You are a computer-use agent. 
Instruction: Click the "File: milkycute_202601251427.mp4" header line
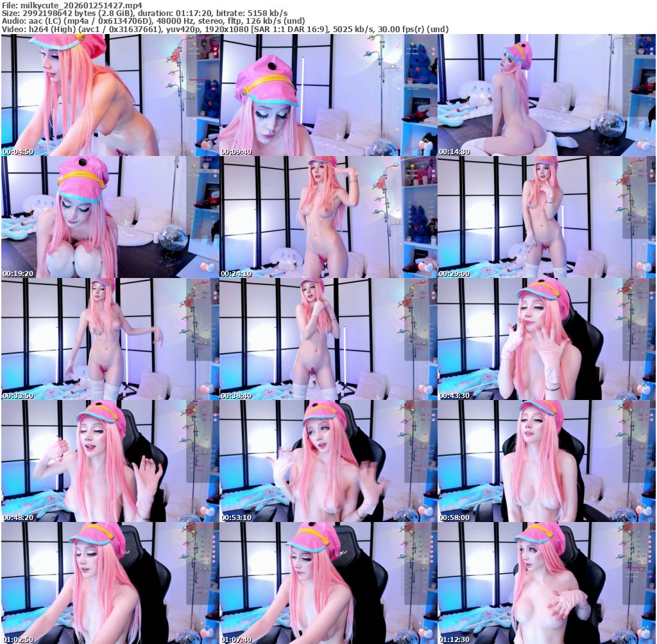(x=72, y=5)
